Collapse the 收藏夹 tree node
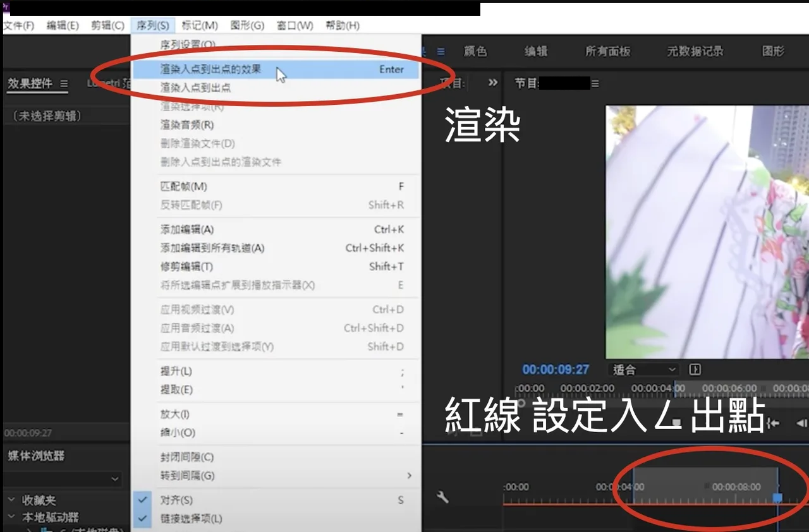This screenshot has width=809, height=532. point(11,500)
